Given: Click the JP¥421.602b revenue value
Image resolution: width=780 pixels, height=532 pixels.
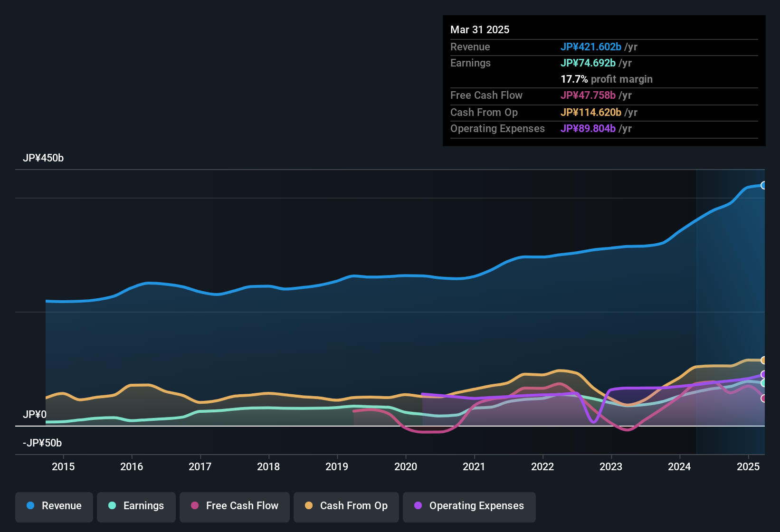Looking at the screenshot, I should point(591,47).
